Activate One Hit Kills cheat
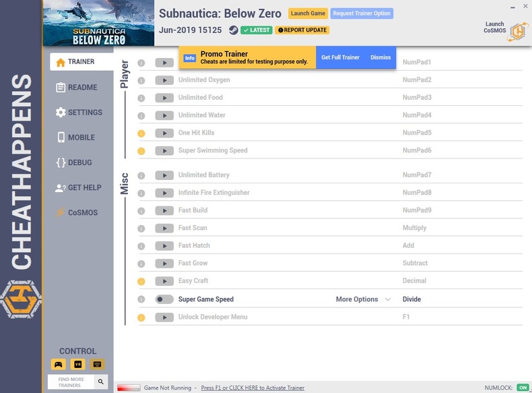This screenshot has width=532, height=393. tap(164, 133)
